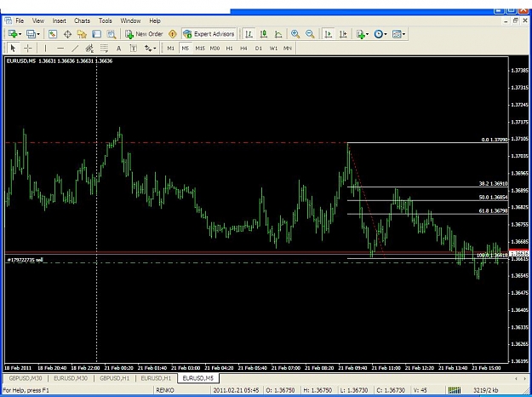The width and height of the screenshot is (532, 397).
Task: Switch to the W1 timeframe
Action: click(x=273, y=49)
